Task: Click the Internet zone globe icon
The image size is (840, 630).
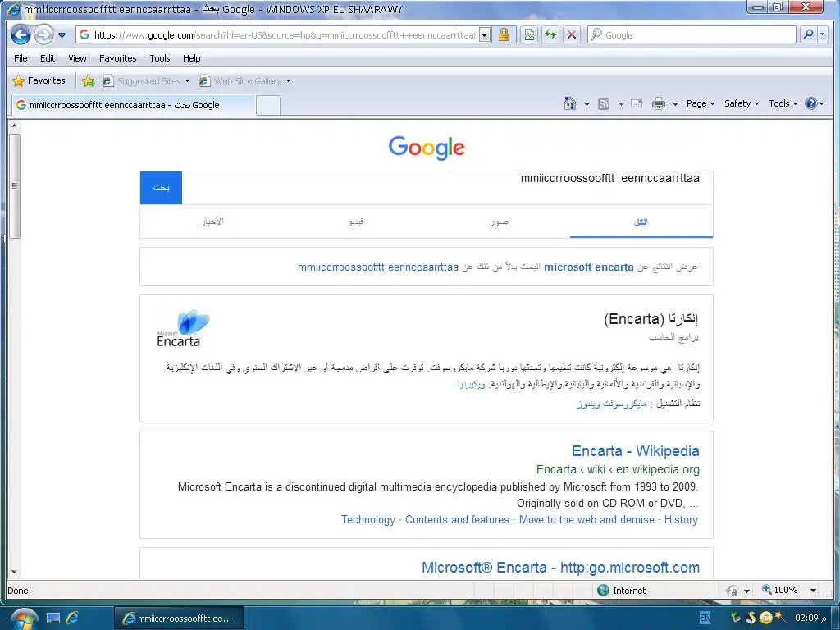Action: click(x=603, y=590)
